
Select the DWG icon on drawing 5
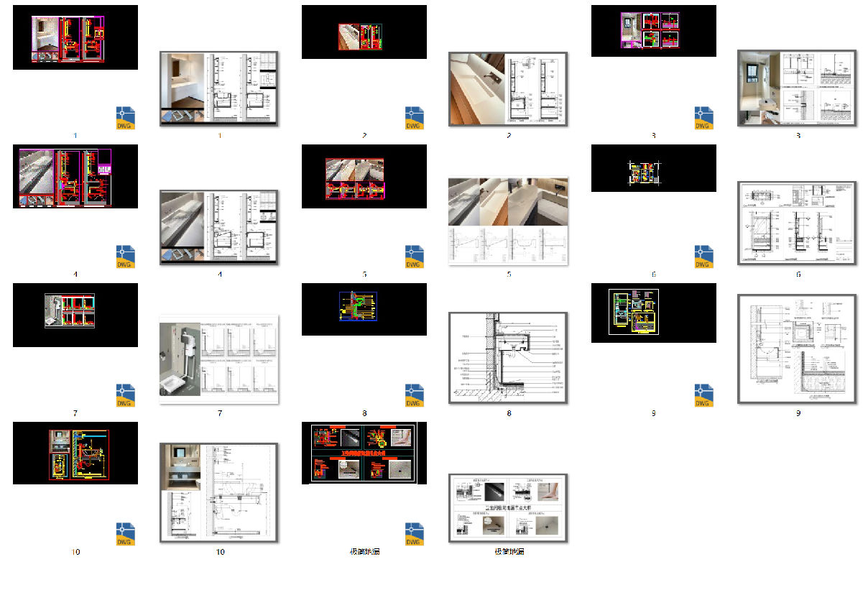[x=414, y=257]
